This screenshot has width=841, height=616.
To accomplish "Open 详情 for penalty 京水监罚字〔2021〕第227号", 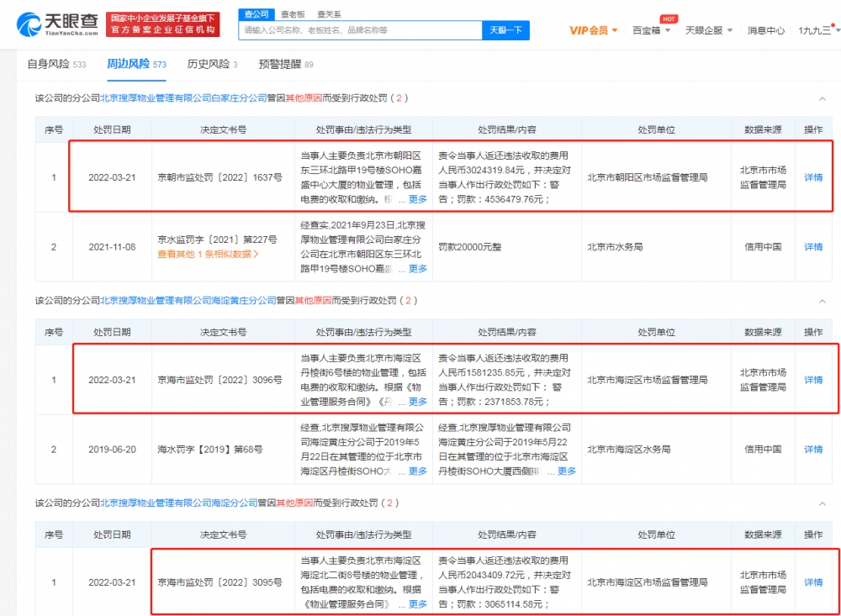I will tap(813, 247).
